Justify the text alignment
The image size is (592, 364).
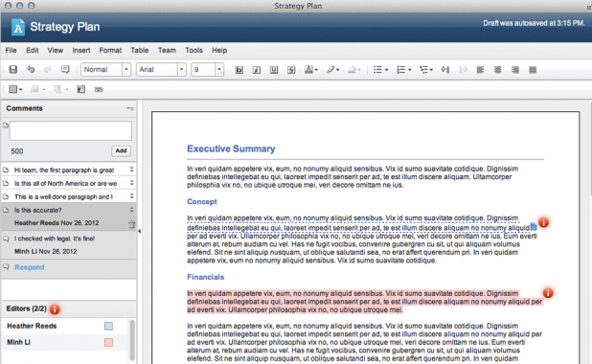(533, 70)
